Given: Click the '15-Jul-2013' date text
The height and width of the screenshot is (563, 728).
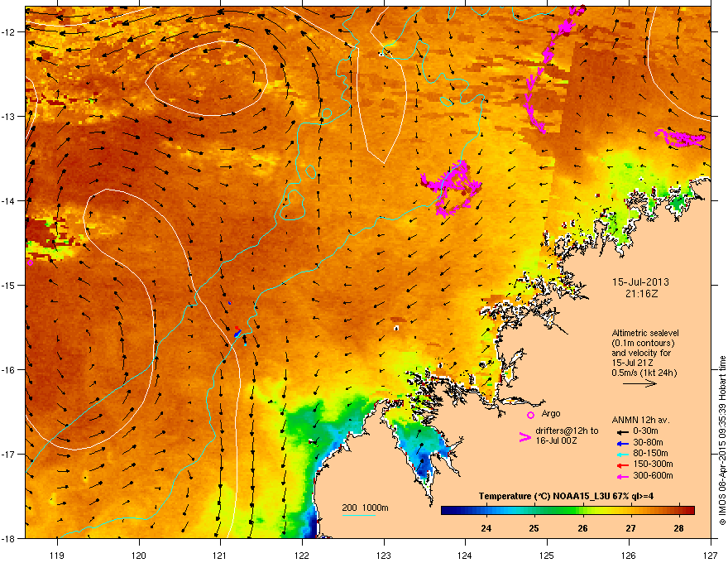Looking at the screenshot, I should tap(640, 282).
